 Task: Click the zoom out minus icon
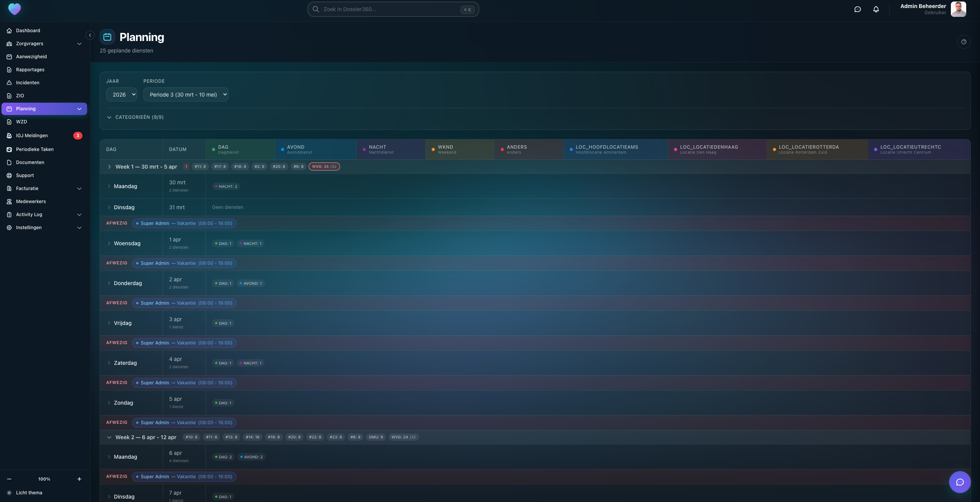[9, 479]
